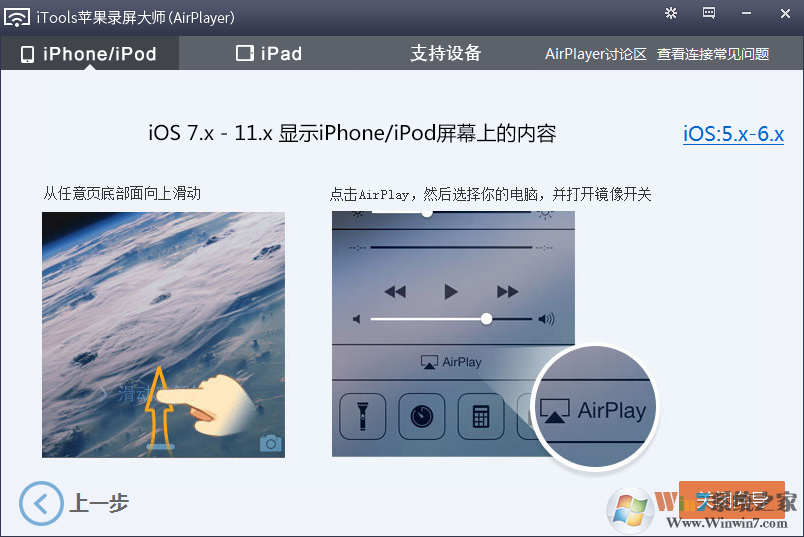
Task: Click the 从任意页底部面向上滑动 instruction text
Action: 122,193
